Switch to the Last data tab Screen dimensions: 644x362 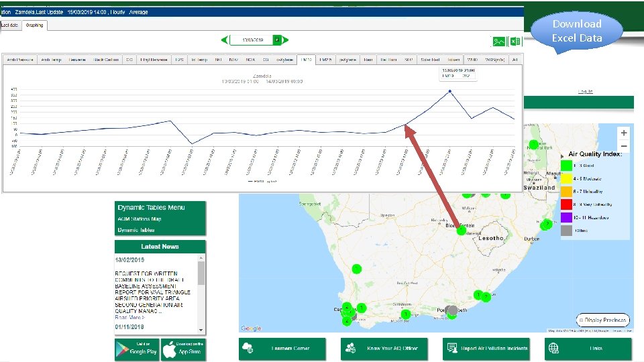[x=10, y=25]
